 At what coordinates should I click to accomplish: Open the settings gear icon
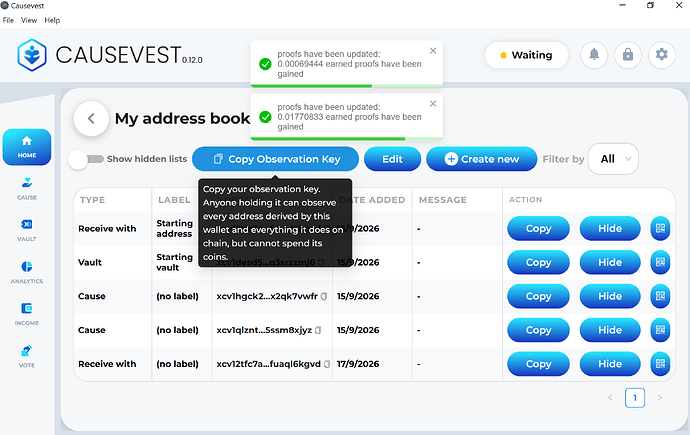coord(661,55)
